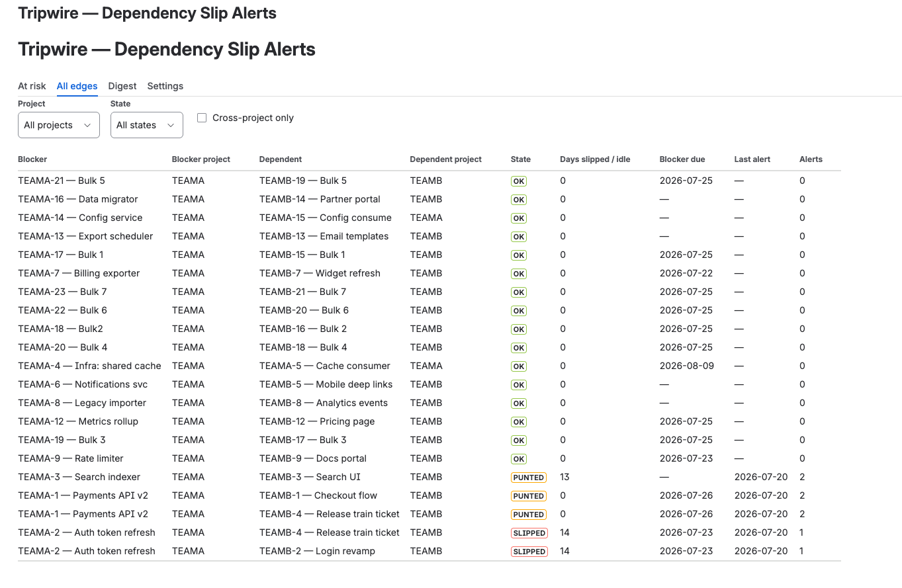Click TEAMA-3 — Search indexer blocker
The width and height of the screenshot is (902, 588).
coord(79,477)
